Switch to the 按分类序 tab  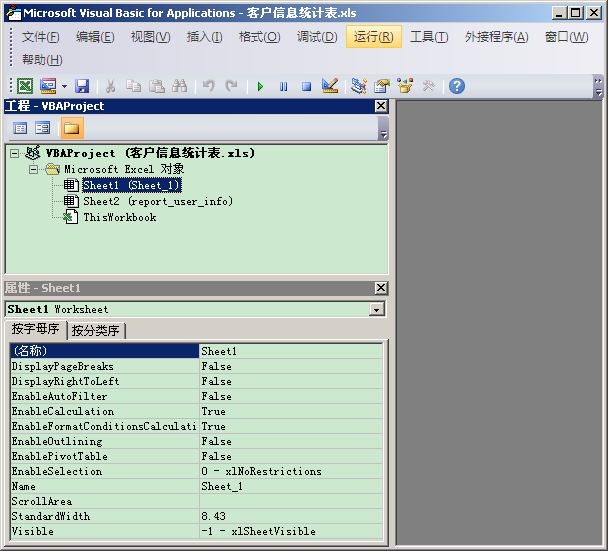pos(96,331)
